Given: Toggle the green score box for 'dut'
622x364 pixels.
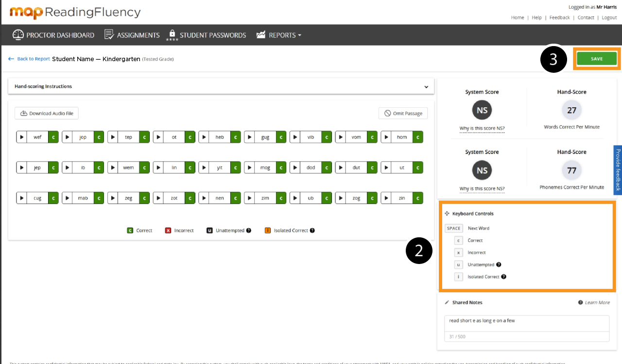Looking at the screenshot, I should tap(372, 167).
